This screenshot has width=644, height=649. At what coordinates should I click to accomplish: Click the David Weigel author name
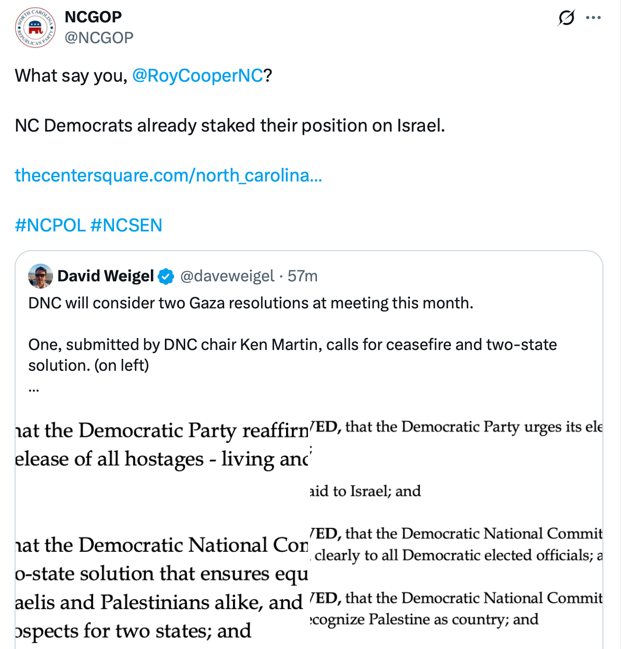point(106,276)
